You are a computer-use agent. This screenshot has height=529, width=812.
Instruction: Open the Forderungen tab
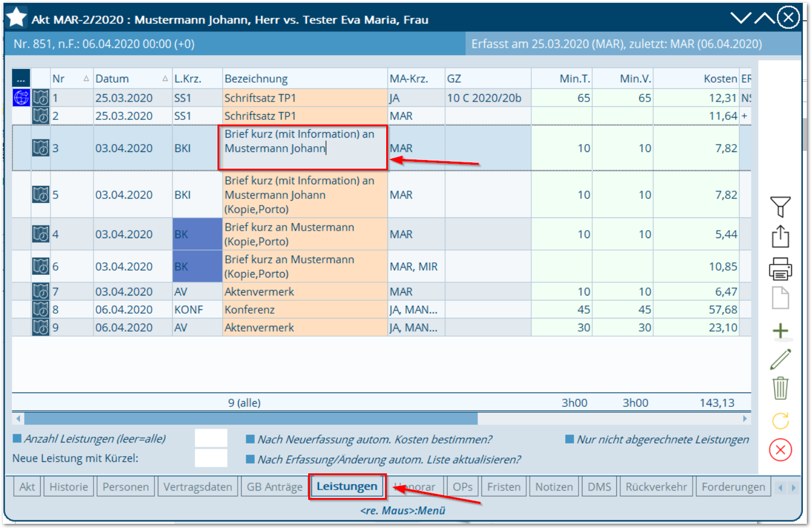click(733, 487)
